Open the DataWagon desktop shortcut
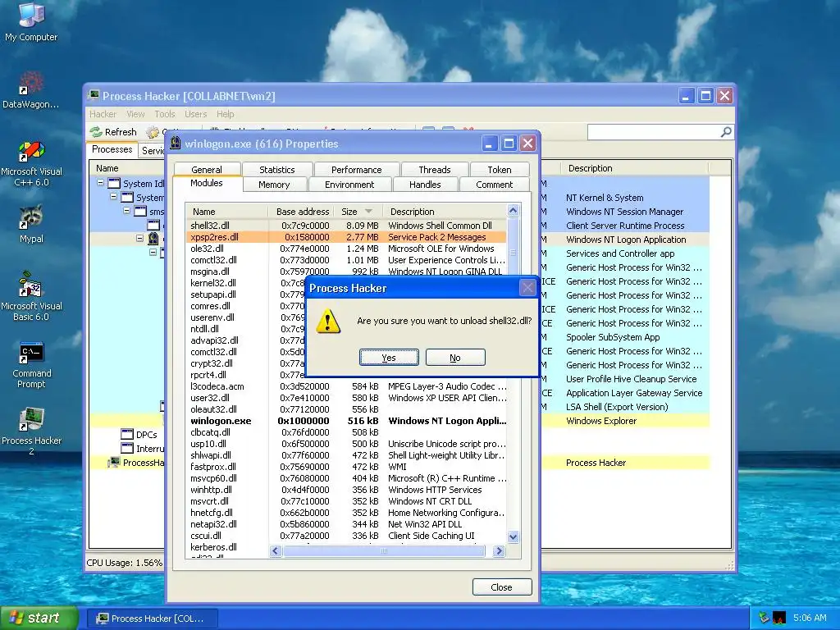This screenshot has width=840, height=630. click(31, 90)
